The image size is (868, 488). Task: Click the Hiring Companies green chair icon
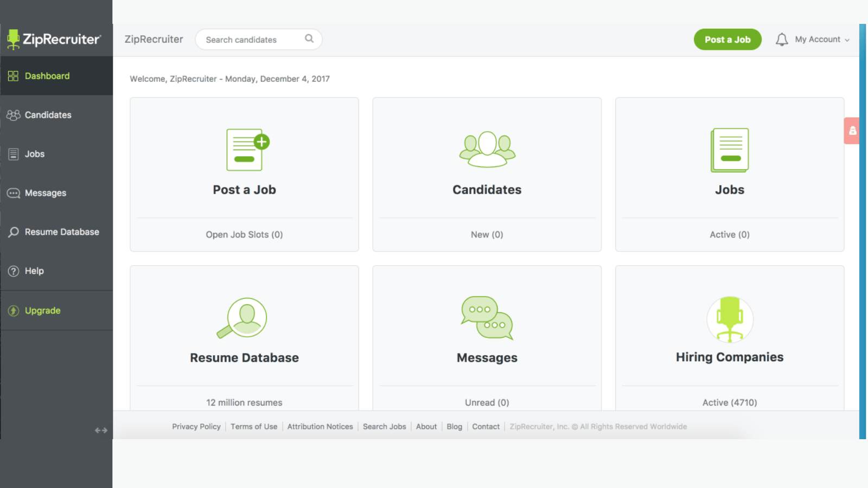(x=730, y=319)
